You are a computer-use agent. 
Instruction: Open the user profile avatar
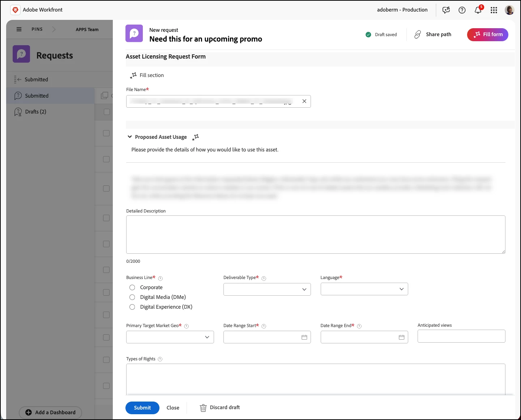509,10
